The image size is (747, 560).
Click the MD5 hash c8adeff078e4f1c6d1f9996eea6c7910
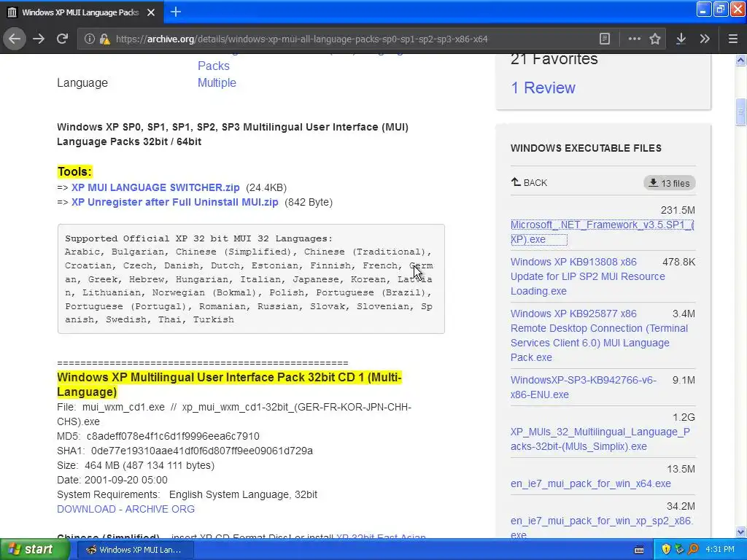tap(173, 436)
